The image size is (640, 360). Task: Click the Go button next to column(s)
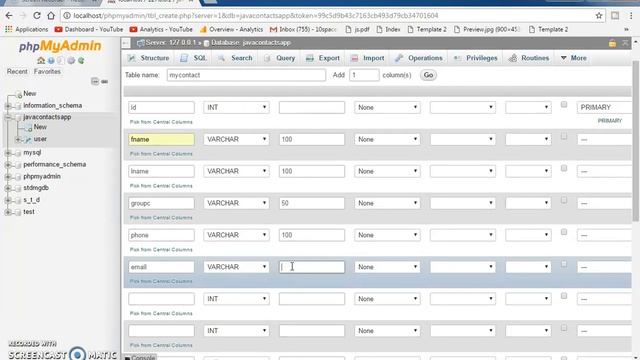(x=428, y=75)
